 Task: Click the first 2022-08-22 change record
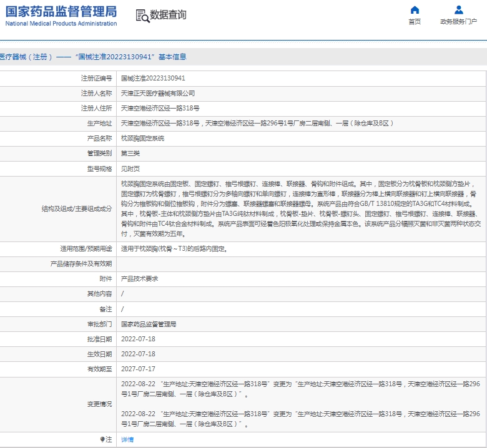300,389
